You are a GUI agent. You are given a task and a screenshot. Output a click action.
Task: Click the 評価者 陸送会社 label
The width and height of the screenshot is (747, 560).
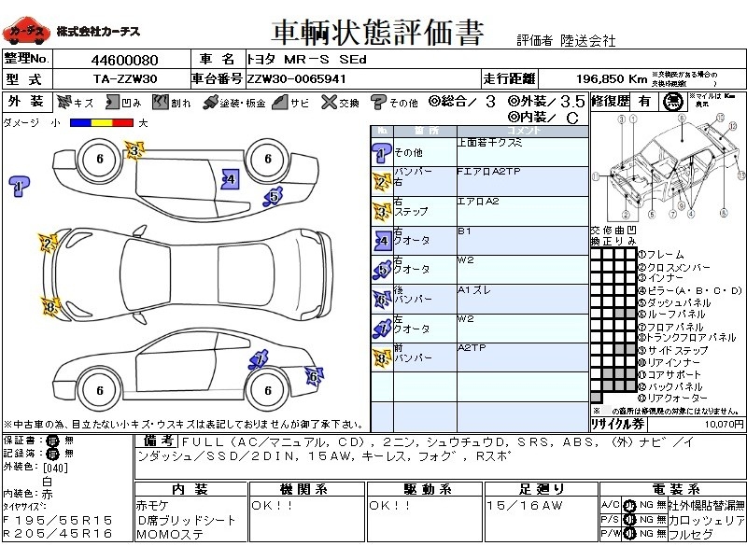[566, 41]
